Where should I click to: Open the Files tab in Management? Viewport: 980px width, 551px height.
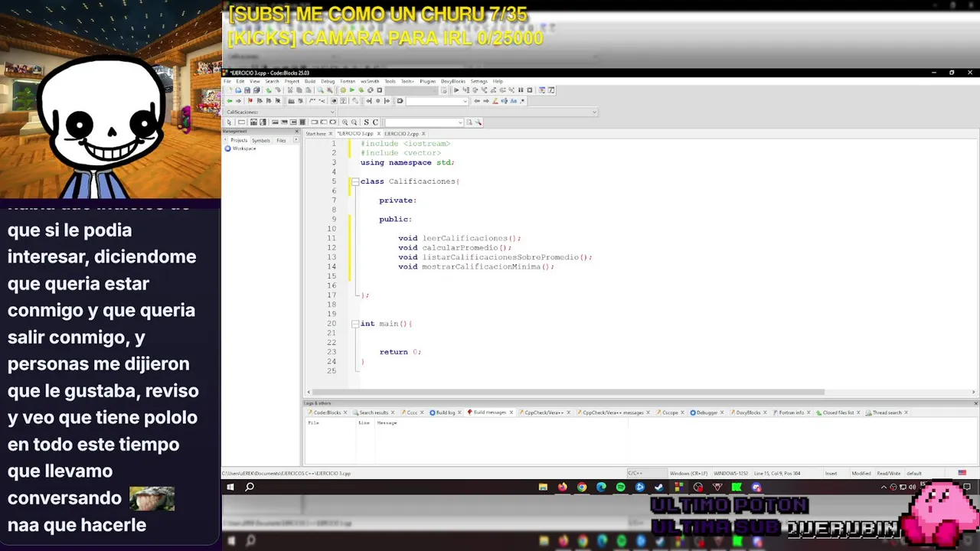[281, 140]
